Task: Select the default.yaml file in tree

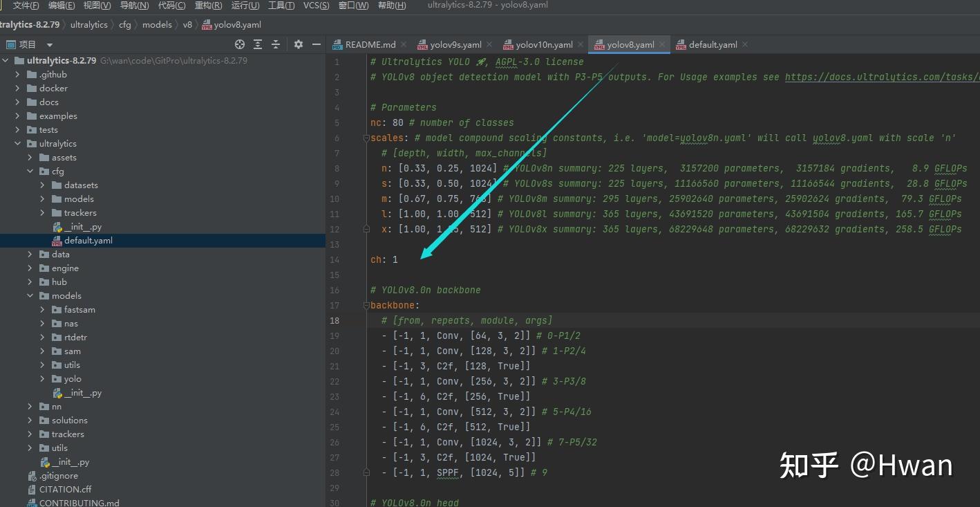Action: [88, 241]
